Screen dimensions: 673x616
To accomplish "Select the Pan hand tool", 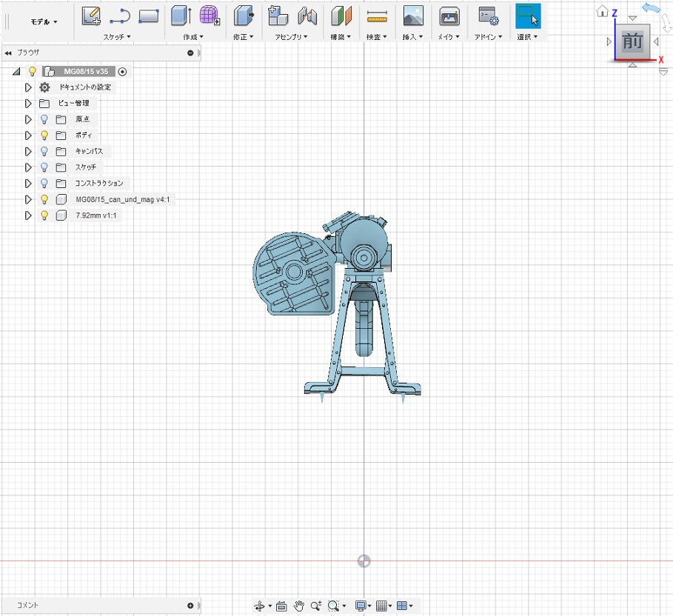I will (x=299, y=606).
